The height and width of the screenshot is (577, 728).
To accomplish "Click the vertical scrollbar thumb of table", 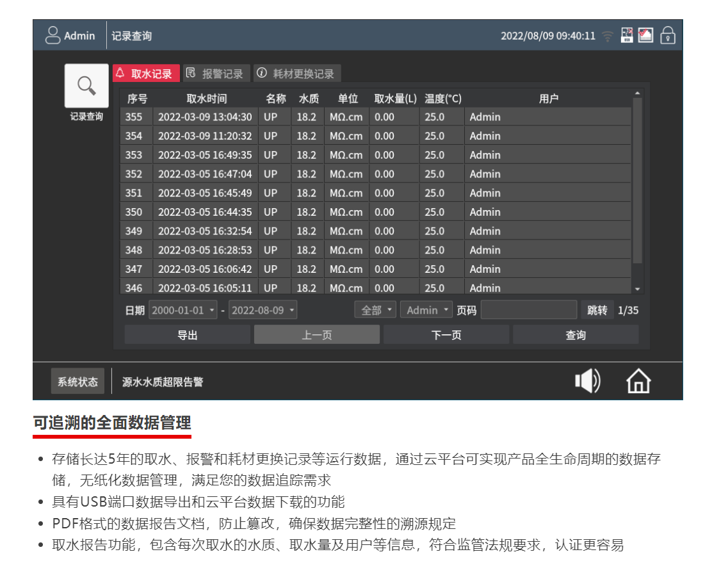I will [x=638, y=181].
